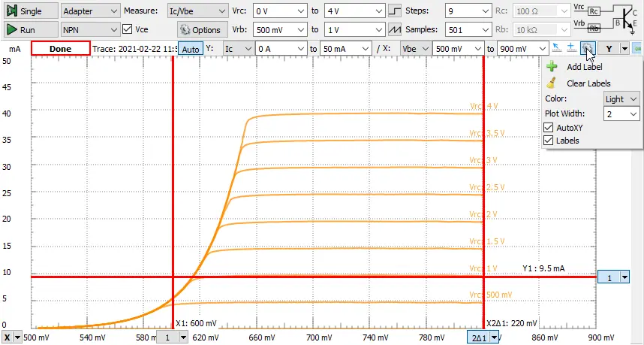Open the Steps 9 dropdown
This screenshot has height=345, width=644.
pyautogui.click(x=468, y=11)
